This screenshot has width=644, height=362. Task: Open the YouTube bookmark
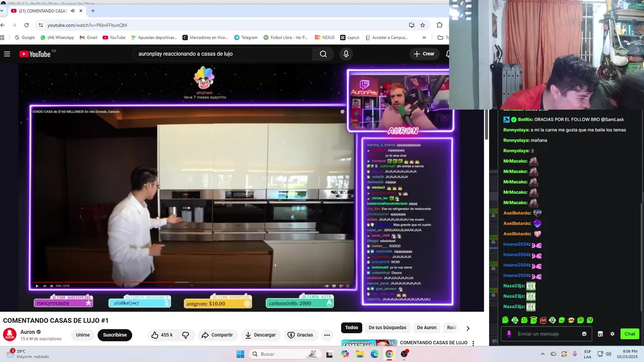coord(114,37)
